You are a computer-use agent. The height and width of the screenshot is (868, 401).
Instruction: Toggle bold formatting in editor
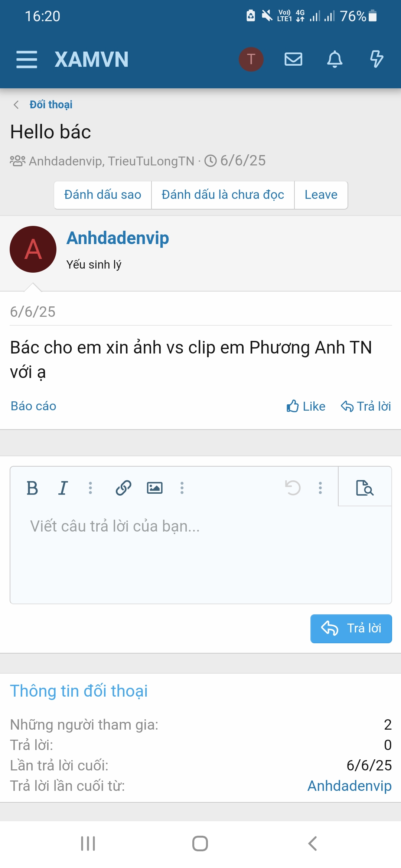click(x=32, y=488)
